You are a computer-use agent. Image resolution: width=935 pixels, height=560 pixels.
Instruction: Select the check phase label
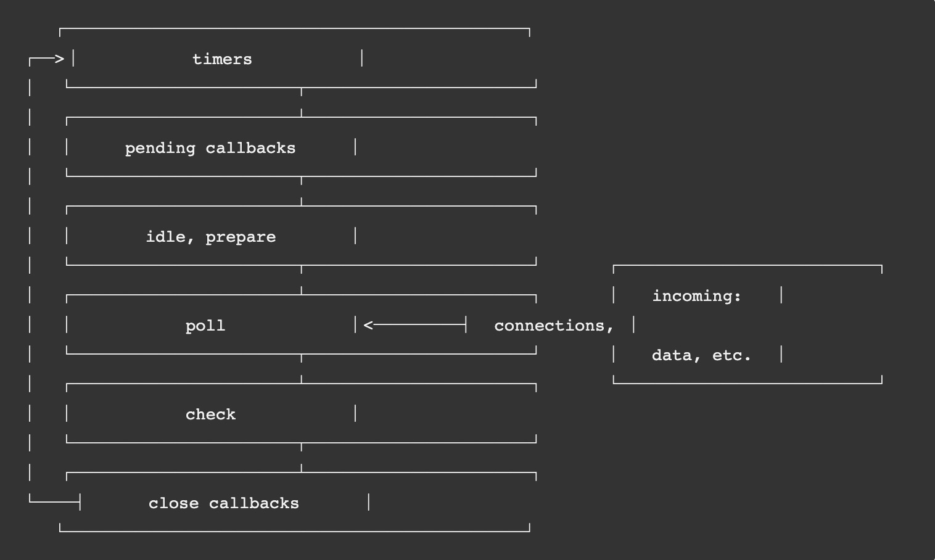pos(210,414)
